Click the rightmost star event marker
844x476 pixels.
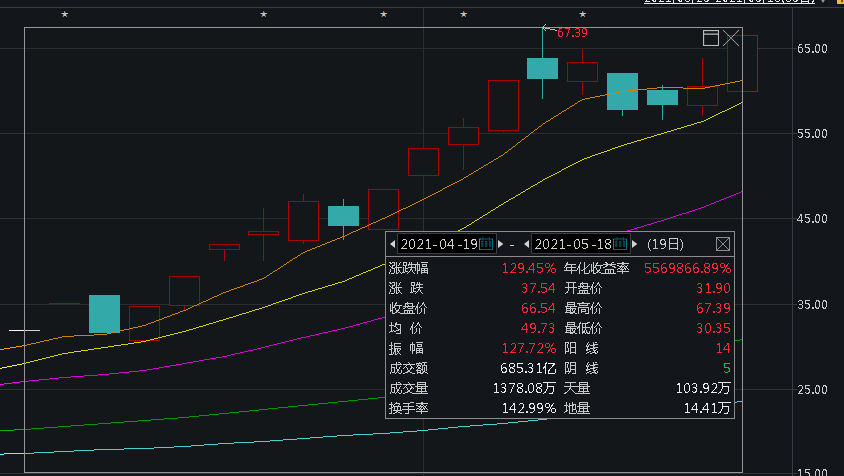point(583,14)
